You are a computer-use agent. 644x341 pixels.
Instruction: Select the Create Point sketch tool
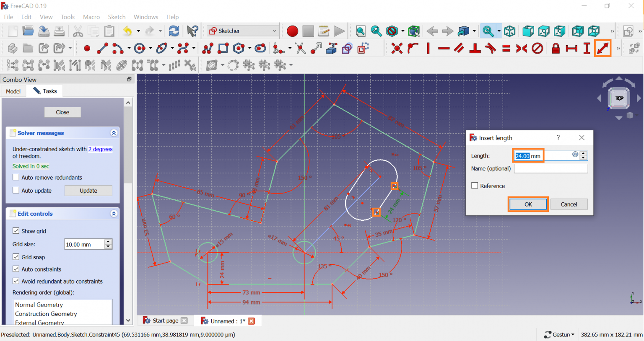(87, 49)
